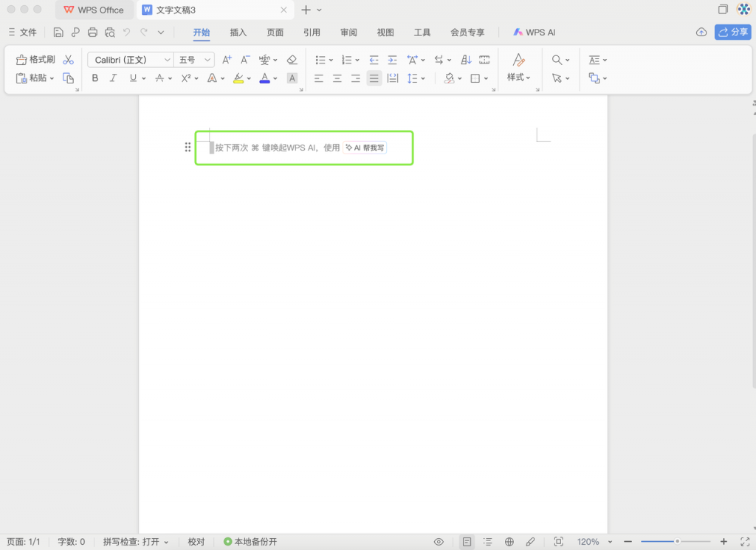Expand the bullet list dropdown

[331, 61]
